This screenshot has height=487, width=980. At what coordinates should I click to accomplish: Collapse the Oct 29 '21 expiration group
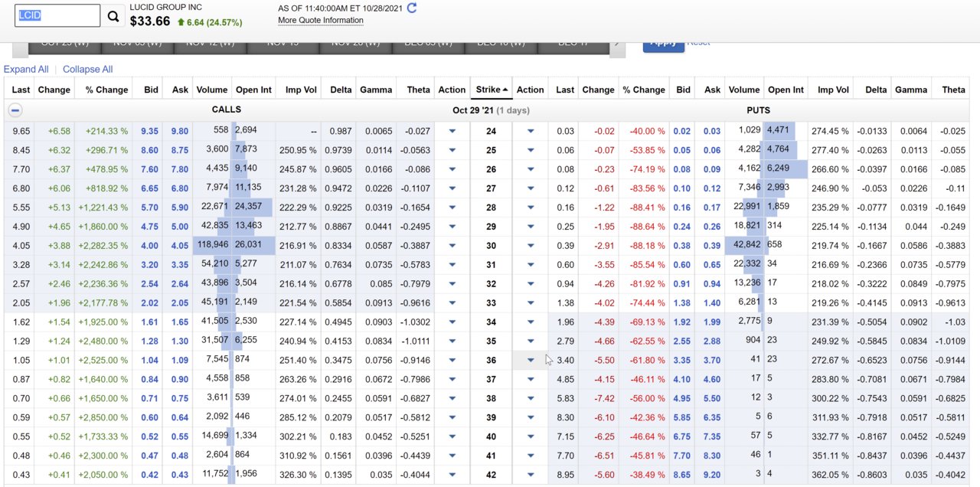(15, 110)
